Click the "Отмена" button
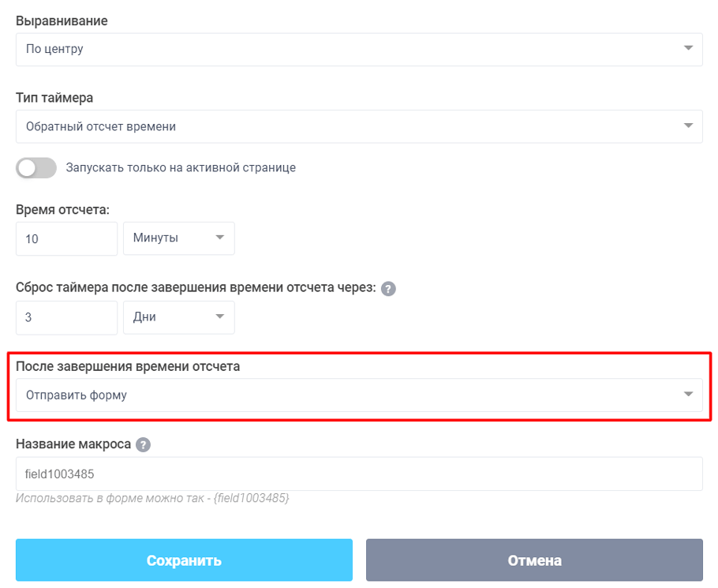Screen dimensions: 718x588 click(x=533, y=560)
